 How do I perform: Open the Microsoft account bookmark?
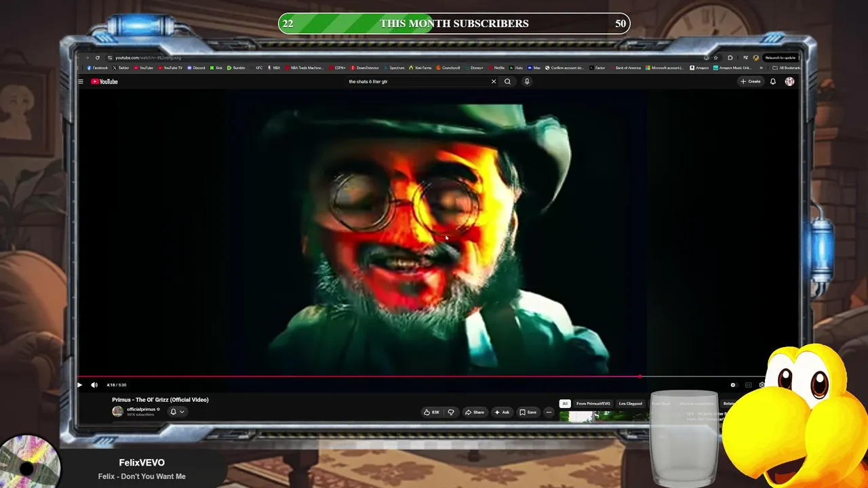point(665,68)
